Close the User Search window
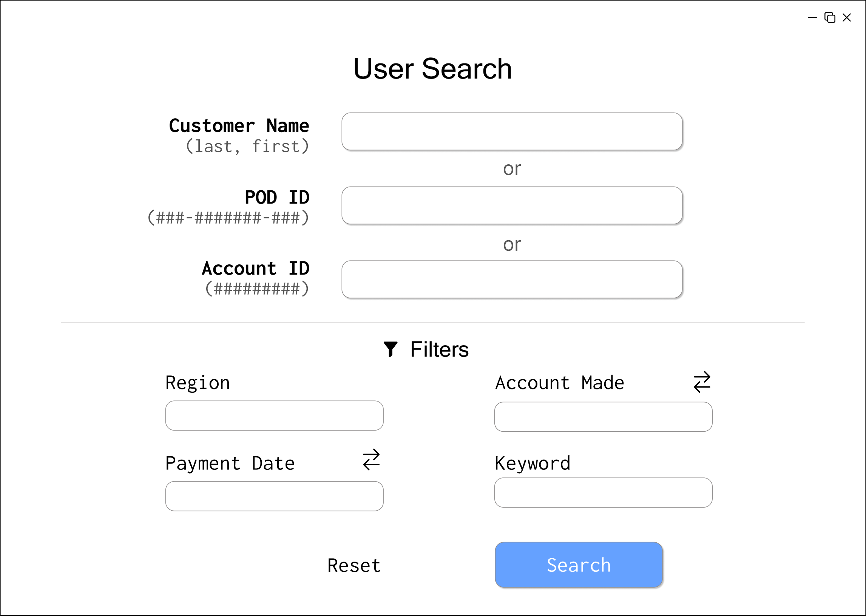866x616 pixels. (847, 17)
